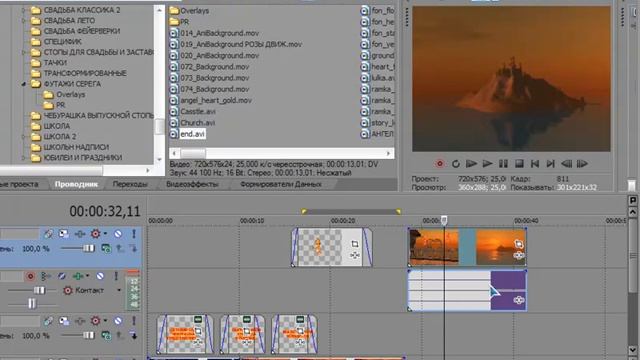Step to previous frame
This screenshot has width=640, height=360.
[x=567, y=164]
